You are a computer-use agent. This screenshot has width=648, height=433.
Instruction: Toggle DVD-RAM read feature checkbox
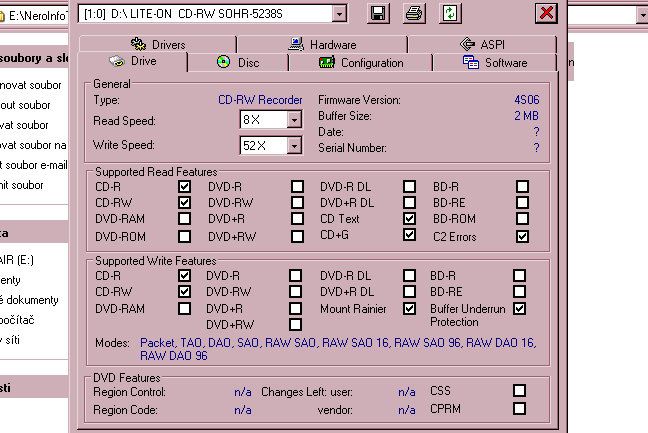(x=184, y=219)
